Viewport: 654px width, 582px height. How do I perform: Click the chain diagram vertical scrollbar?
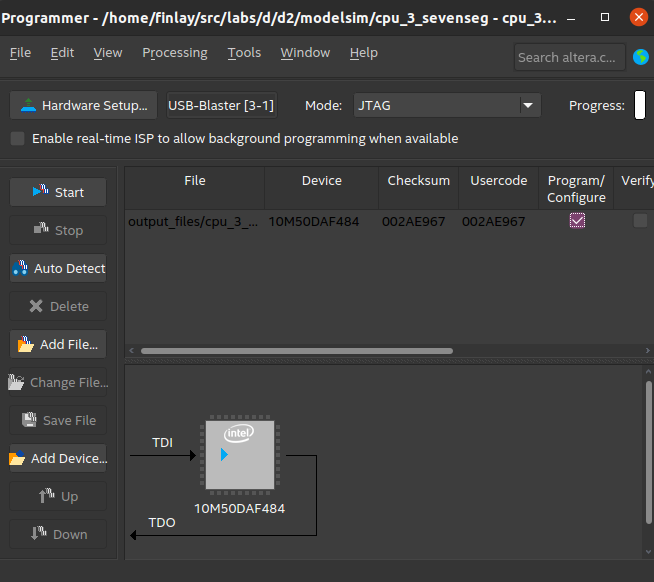click(x=649, y=453)
